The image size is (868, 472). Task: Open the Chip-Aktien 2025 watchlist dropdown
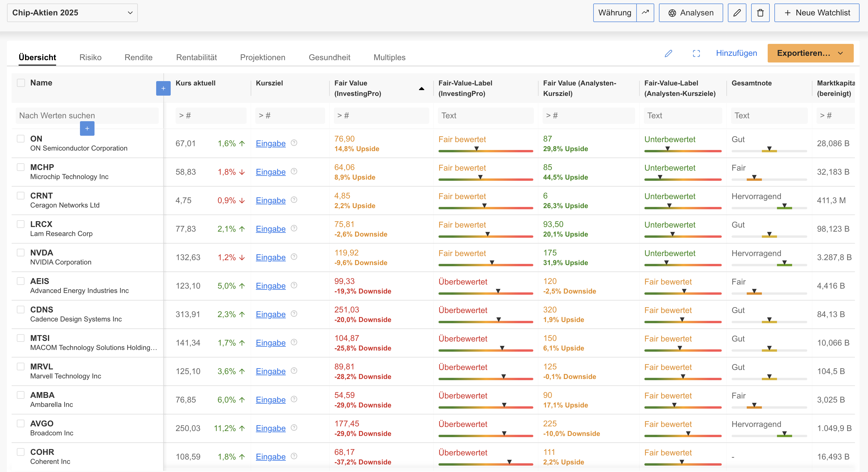[72, 13]
